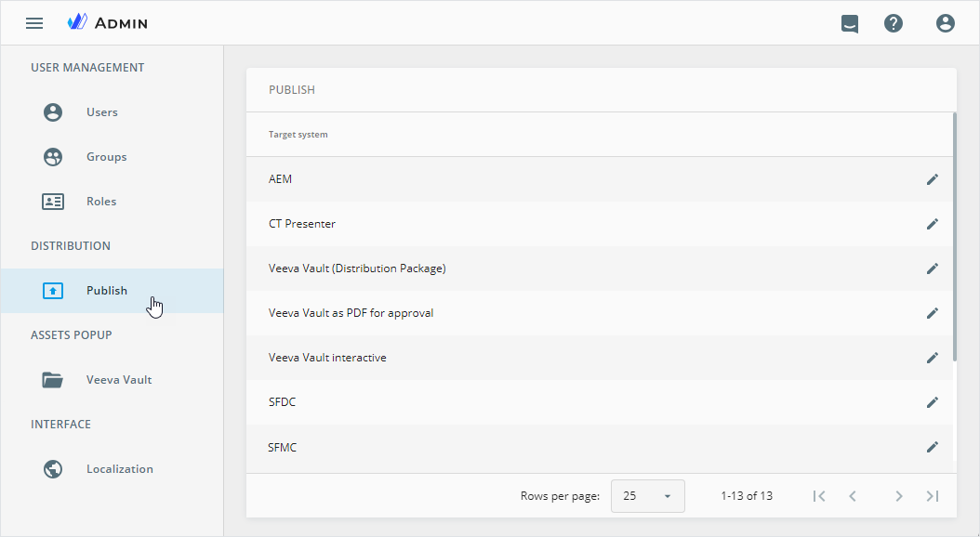
Task: Open the hamburger navigation menu
Action: [x=34, y=23]
